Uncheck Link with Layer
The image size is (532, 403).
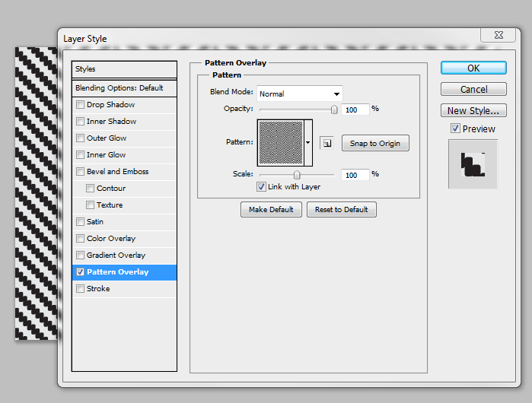pyautogui.click(x=261, y=187)
